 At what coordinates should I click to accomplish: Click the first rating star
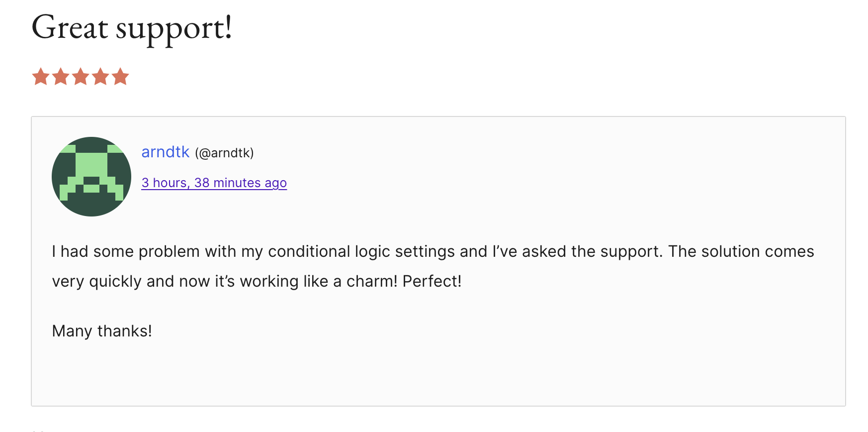pyautogui.click(x=41, y=77)
